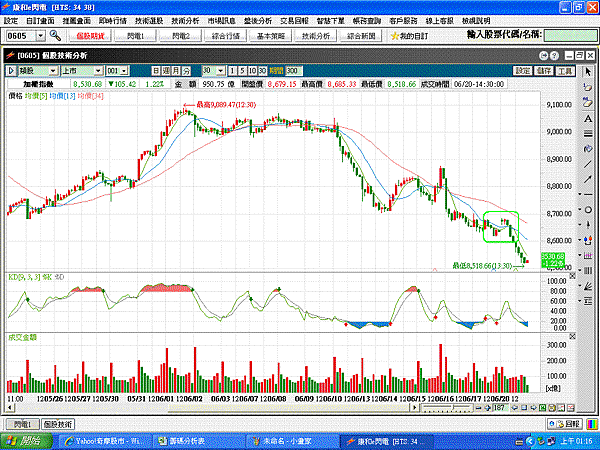Click the left arrow navigation icon below chart
The width and height of the screenshot is (600, 450).
[515, 408]
